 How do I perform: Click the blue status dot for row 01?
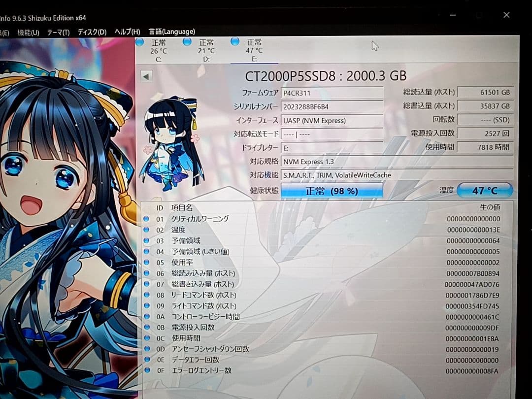tap(146, 219)
